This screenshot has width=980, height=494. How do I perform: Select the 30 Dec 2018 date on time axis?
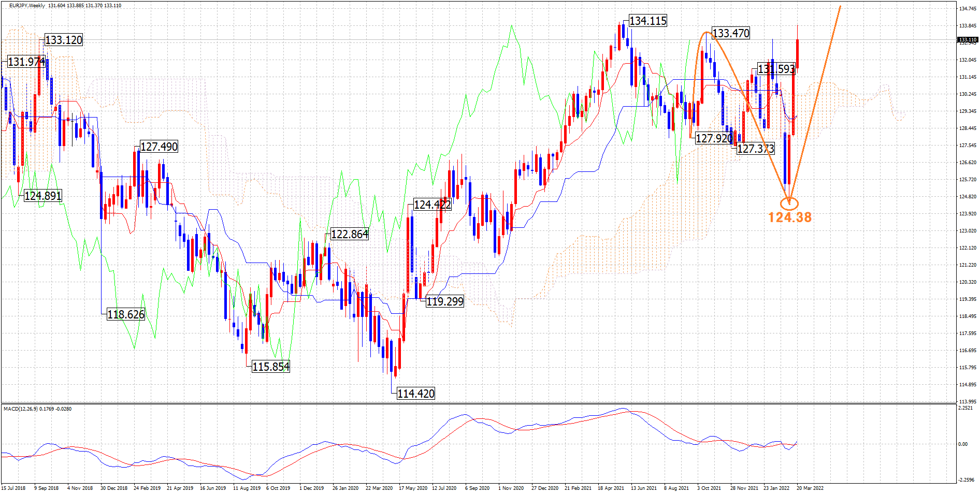tap(113, 488)
